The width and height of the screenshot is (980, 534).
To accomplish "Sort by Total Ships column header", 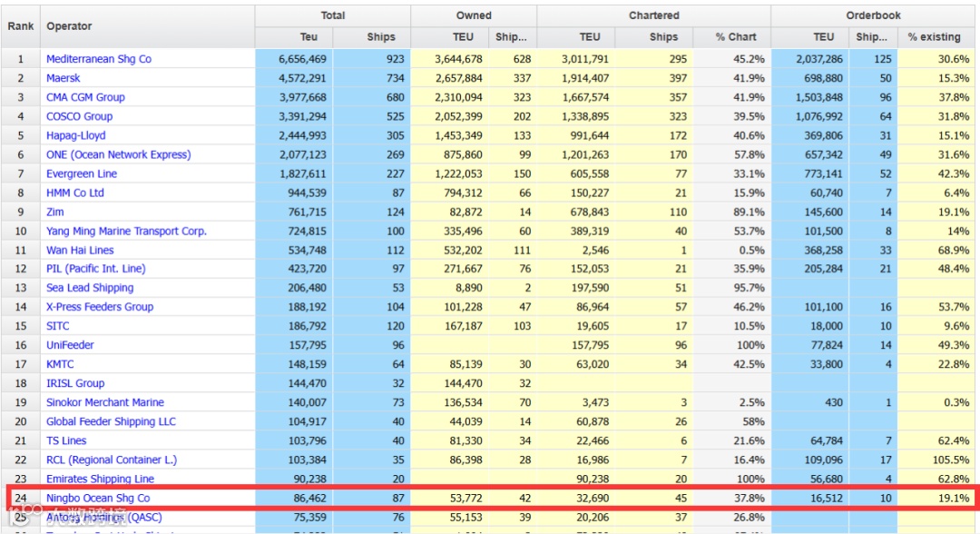I will coord(372,37).
